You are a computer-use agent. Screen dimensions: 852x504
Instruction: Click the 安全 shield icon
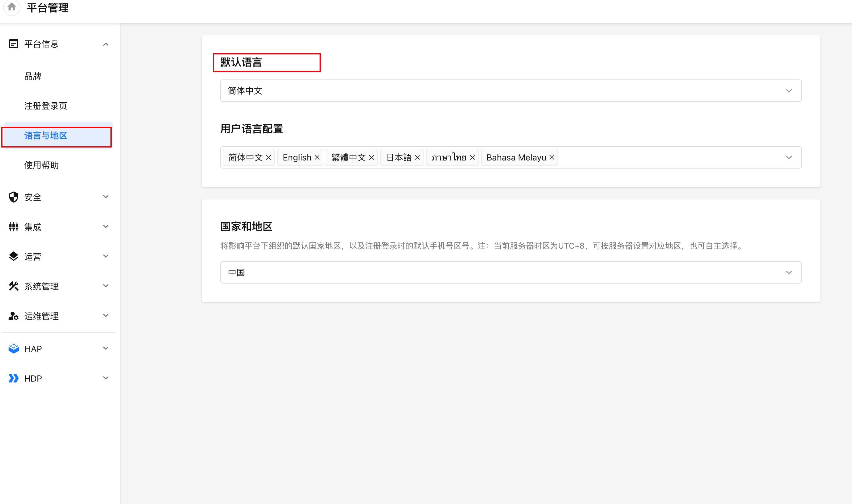[14, 197]
